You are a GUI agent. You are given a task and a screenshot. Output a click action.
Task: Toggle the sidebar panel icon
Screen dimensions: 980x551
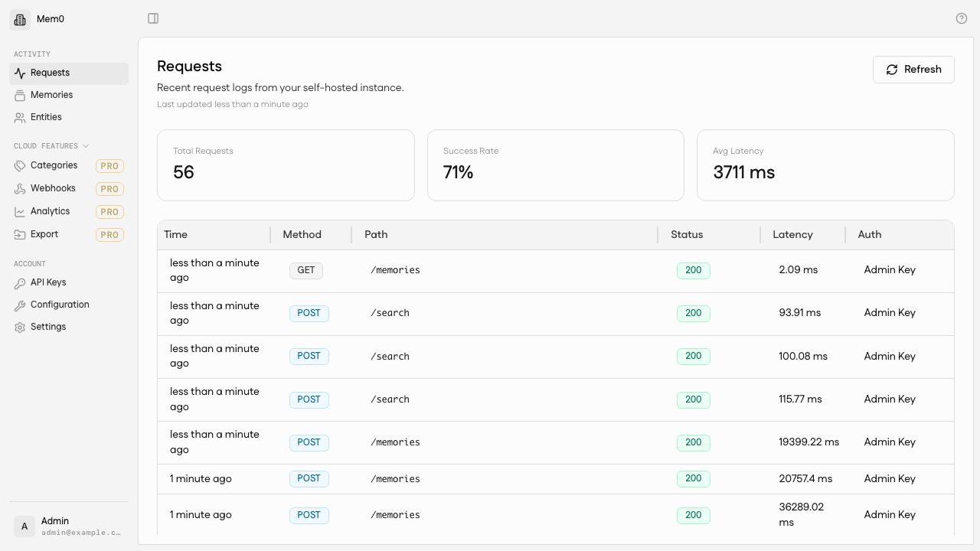click(153, 18)
